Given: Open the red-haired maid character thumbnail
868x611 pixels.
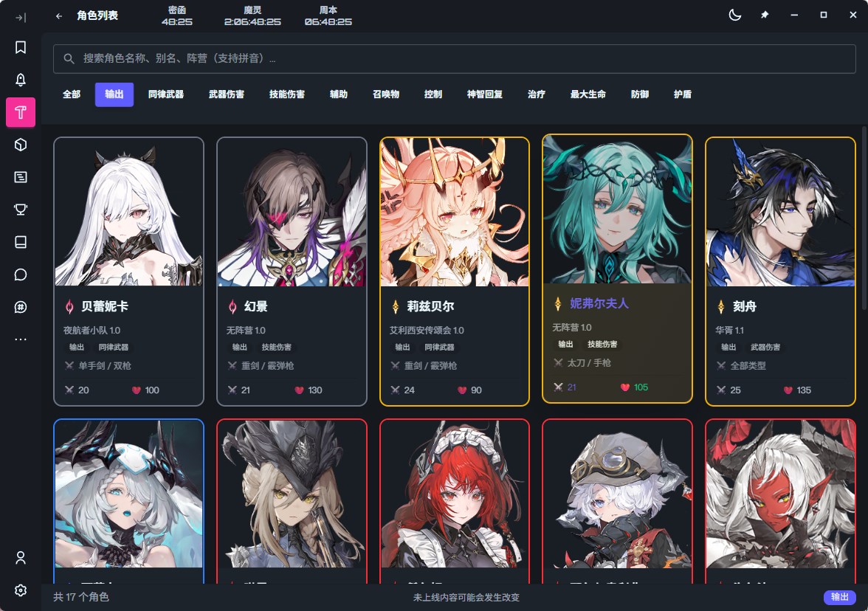Looking at the screenshot, I should (455, 494).
